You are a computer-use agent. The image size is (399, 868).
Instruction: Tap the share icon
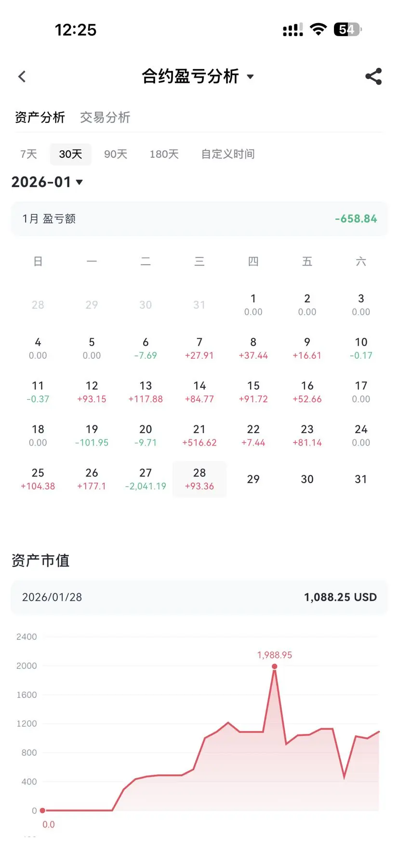pyautogui.click(x=373, y=76)
